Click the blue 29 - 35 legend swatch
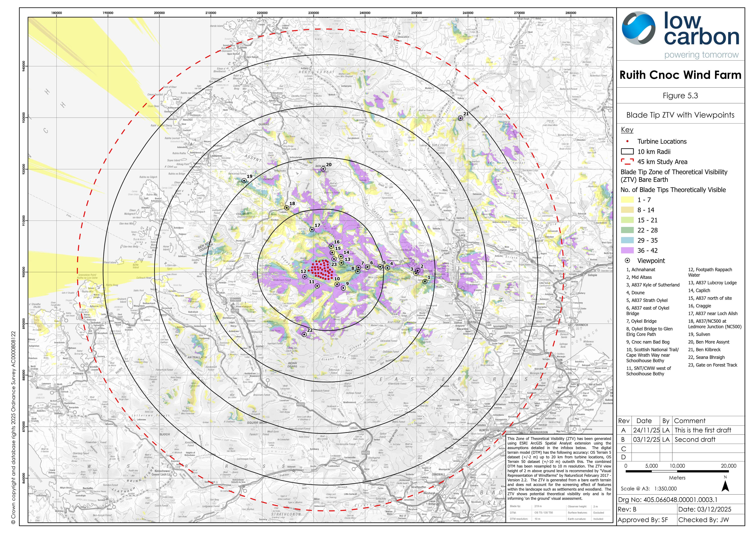756x535 pixels. point(627,240)
